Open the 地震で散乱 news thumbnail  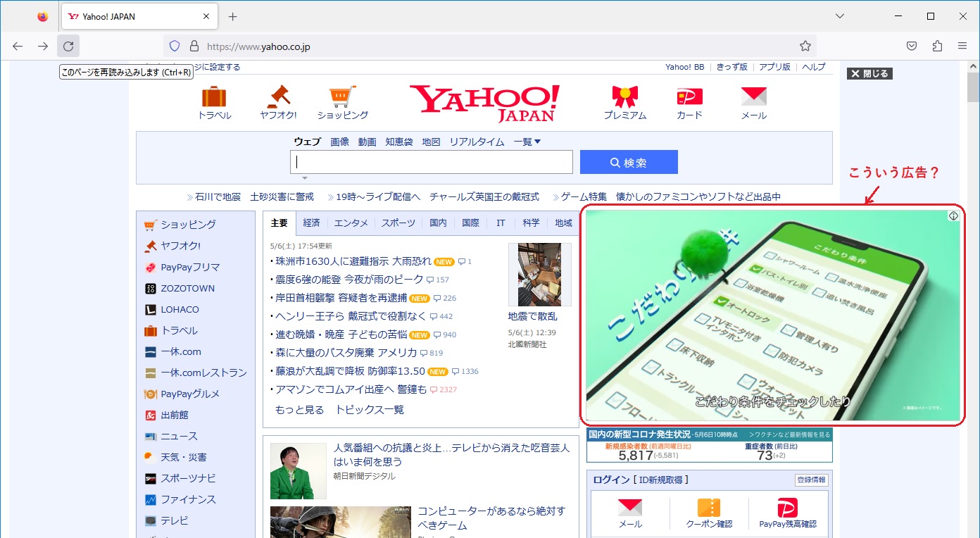[539, 275]
